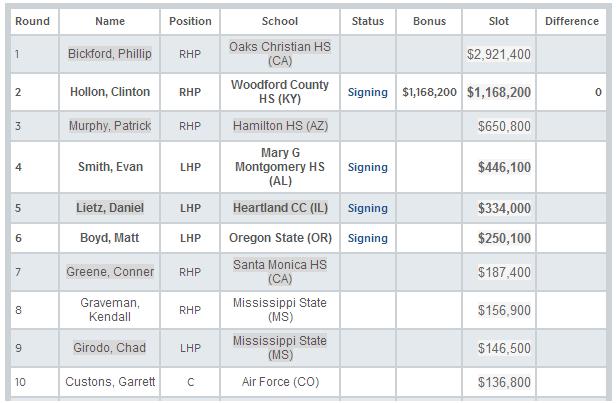Select Signing link for Lietz, Daniel
Screen dimensions: 616x403
click(367, 208)
